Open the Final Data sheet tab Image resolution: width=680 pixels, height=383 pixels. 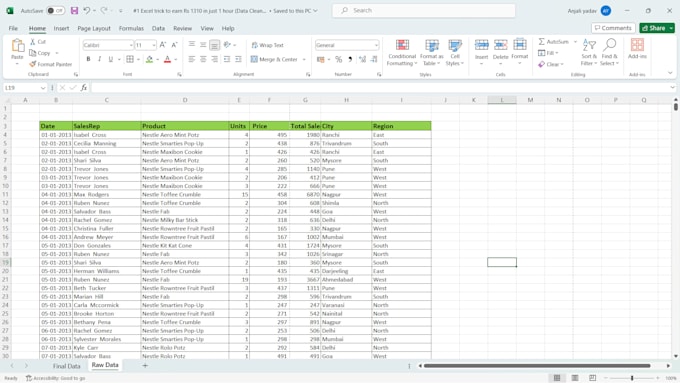[x=67, y=366]
